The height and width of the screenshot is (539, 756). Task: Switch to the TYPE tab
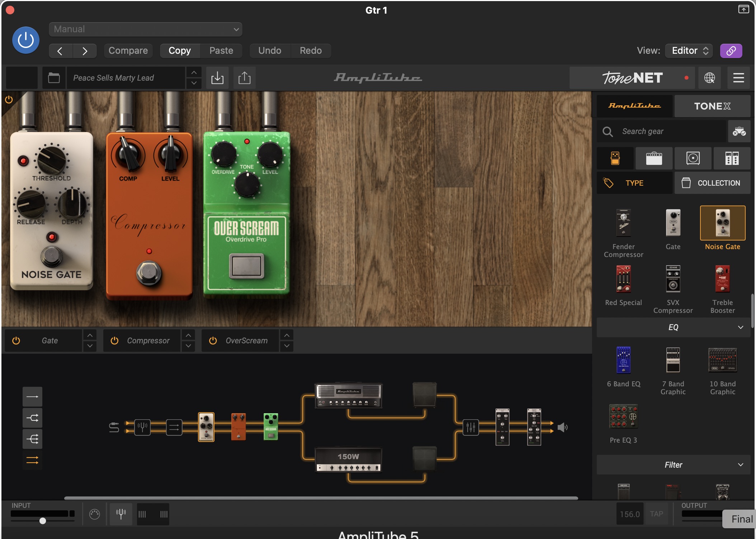pos(634,183)
